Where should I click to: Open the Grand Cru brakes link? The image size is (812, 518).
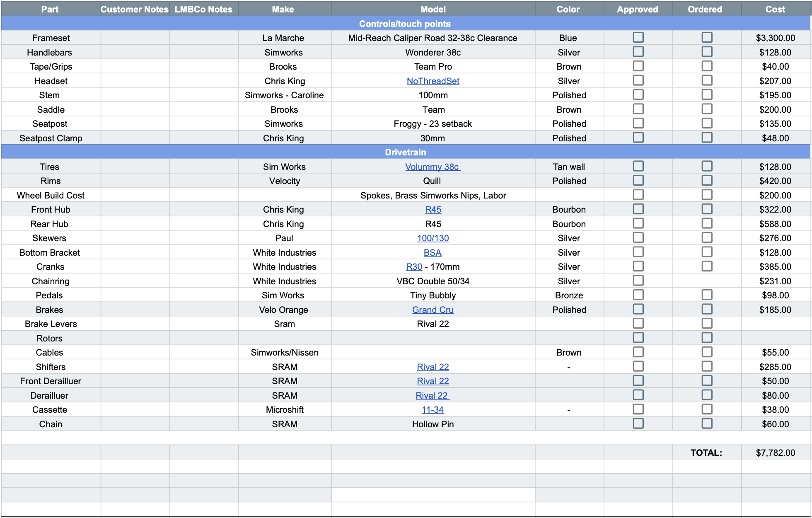click(433, 310)
